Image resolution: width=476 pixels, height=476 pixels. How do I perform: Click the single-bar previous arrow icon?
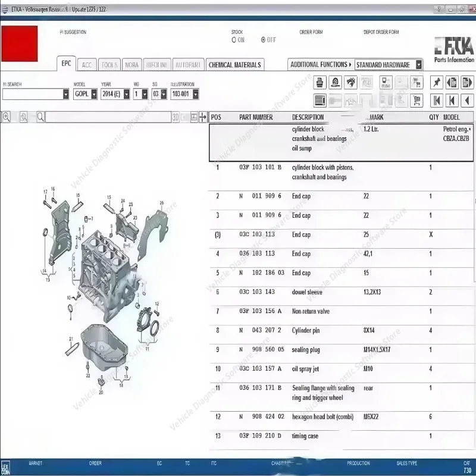click(452, 101)
